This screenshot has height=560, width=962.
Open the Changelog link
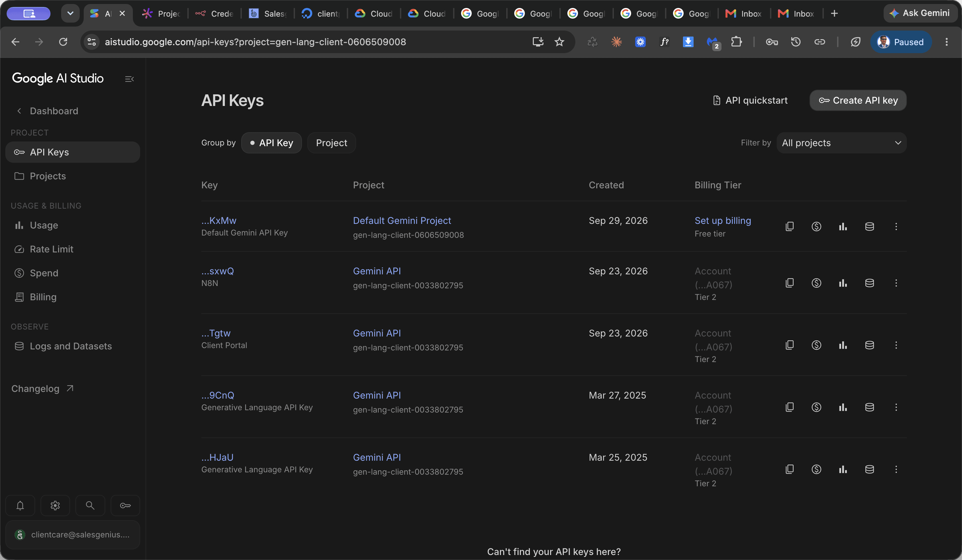coord(43,389)
